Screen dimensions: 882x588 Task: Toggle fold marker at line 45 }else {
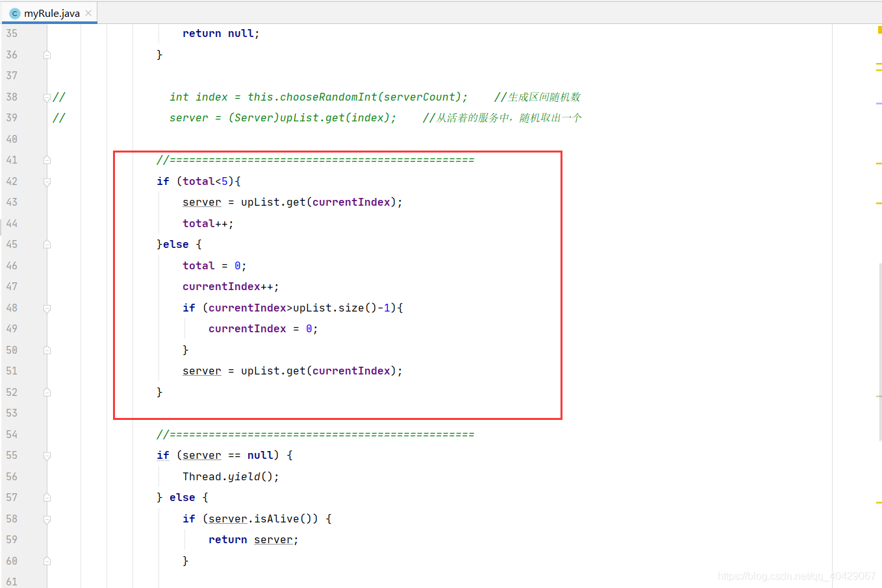point(47,245)
